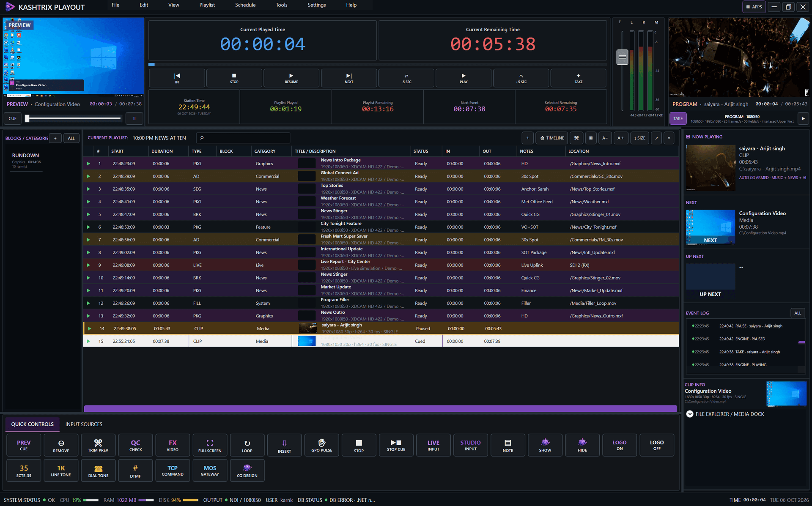Open the event log ALL filter
This screenshot has width=812, height=506.
[797, 313]
